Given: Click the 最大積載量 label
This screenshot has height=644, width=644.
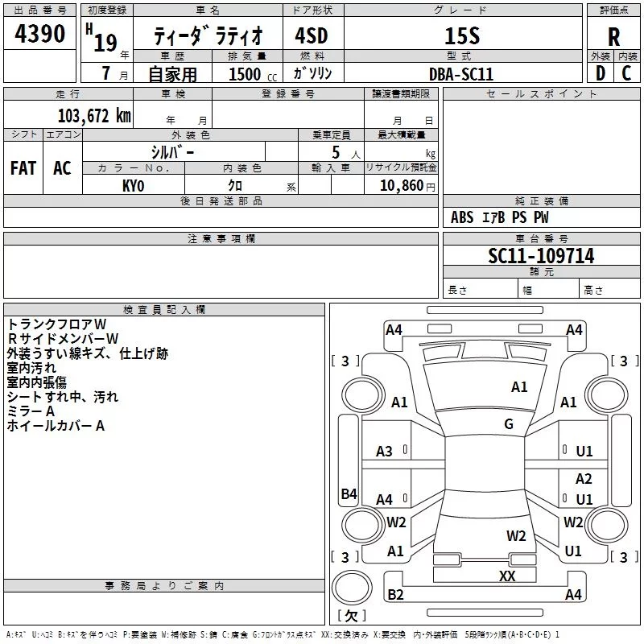Looking at the screenshot, I should (x=401, y=135).
